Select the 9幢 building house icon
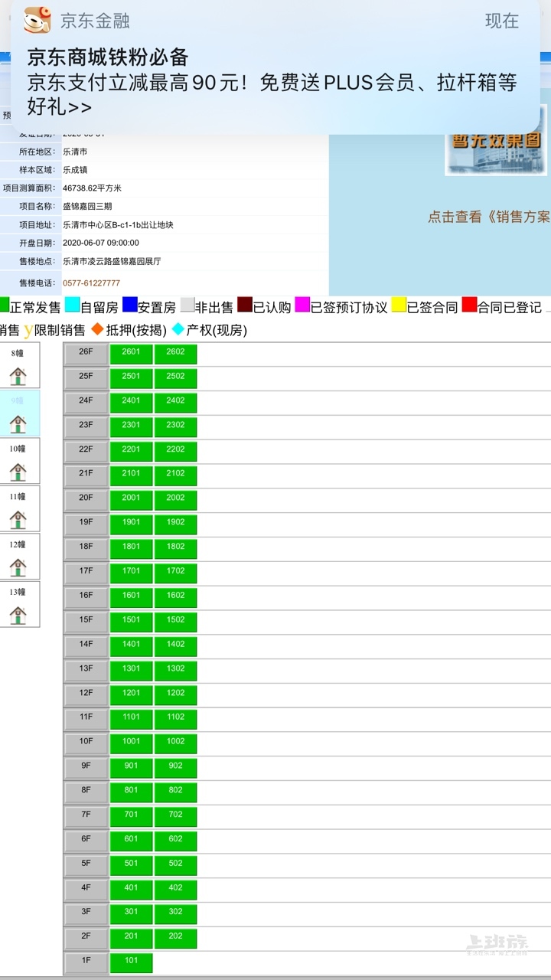The width and height of the screenshot is (551, 980). click(x=18, y=423)
